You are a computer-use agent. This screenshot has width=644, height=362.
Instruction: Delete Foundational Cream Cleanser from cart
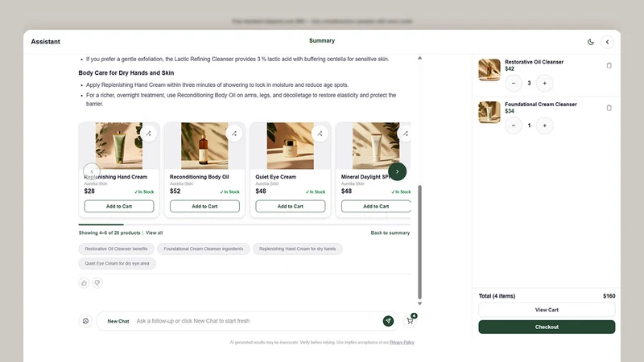(609, 108)
